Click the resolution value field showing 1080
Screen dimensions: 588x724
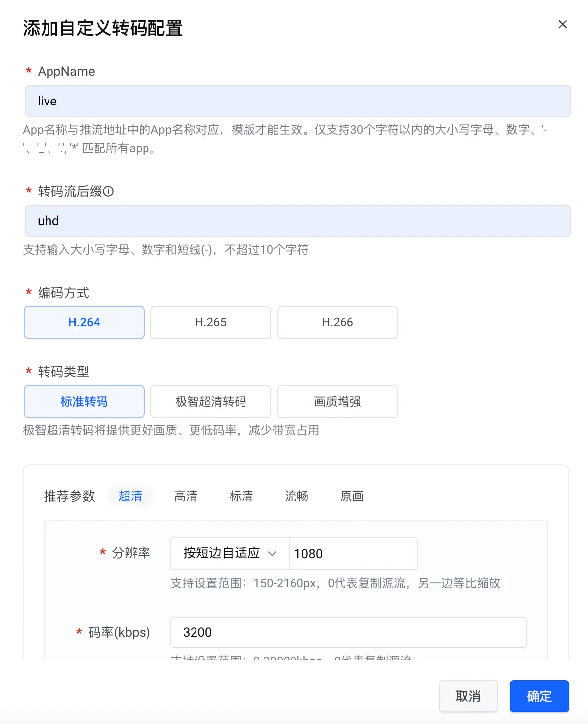coord(353,554)
